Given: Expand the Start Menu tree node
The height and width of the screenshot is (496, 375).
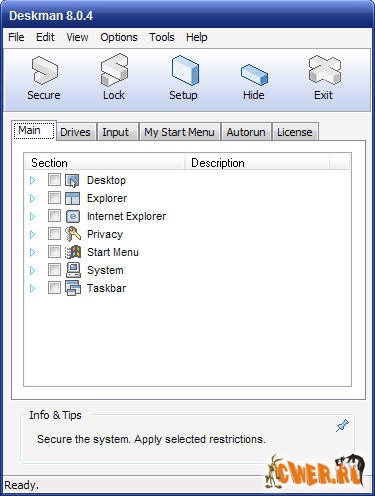Looking at the screenshot, I should tap(32, 252).
